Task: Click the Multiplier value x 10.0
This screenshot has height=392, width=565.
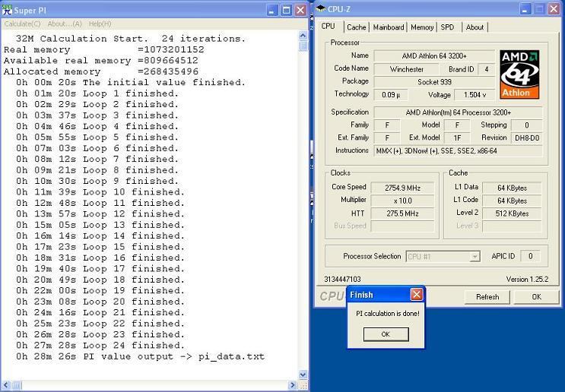Action: tap(402, 201)
